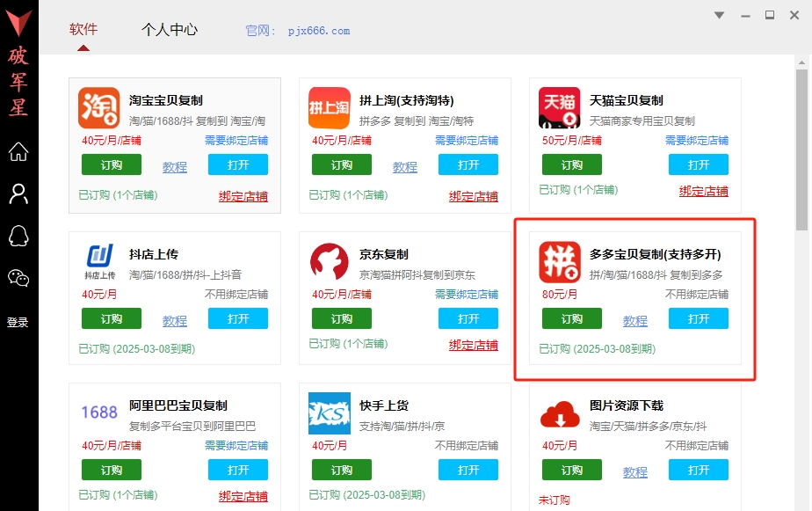
Task: Click 订购 for 京东复制
Action: (x=342, y=318)
